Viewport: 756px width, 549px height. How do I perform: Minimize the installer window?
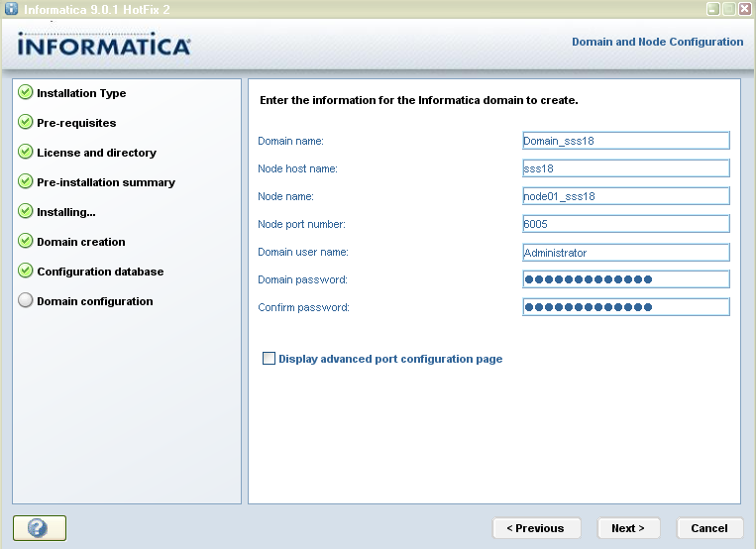[713, 9]
